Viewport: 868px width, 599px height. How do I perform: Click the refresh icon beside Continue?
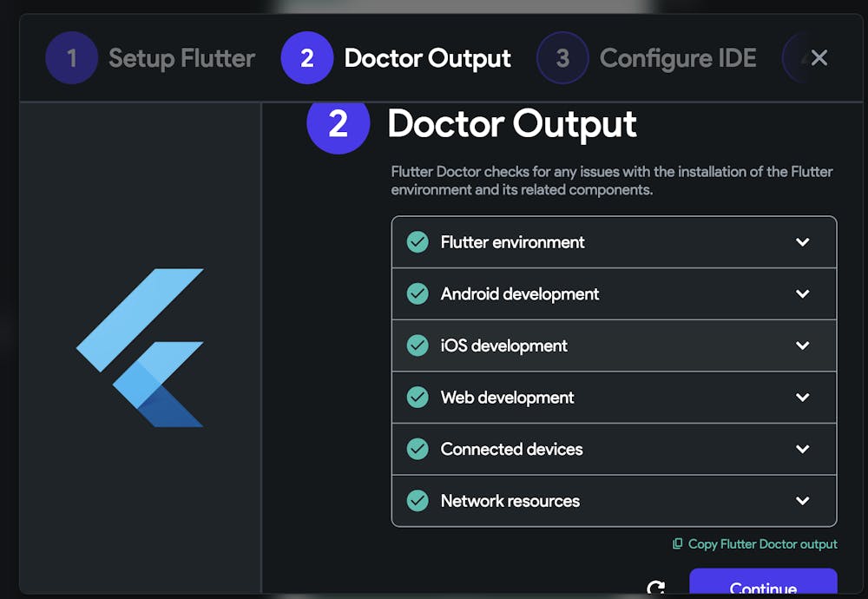656,588
